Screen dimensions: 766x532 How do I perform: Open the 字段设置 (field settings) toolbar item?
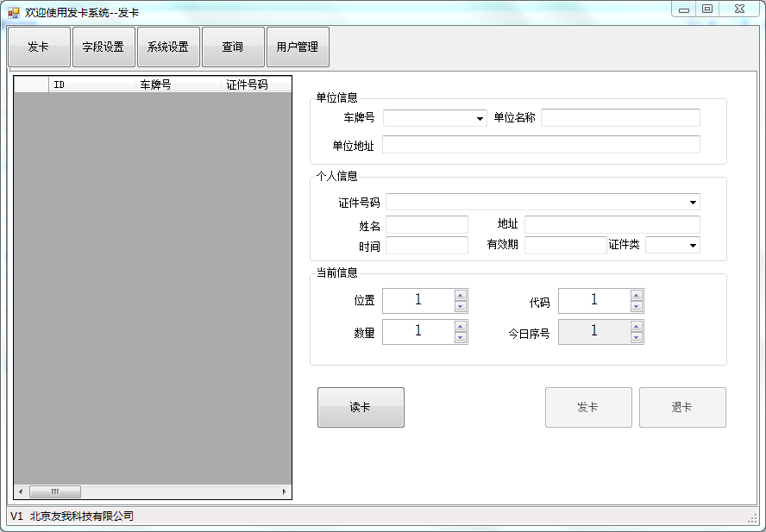pyautogui.click(x=104, y=47)
